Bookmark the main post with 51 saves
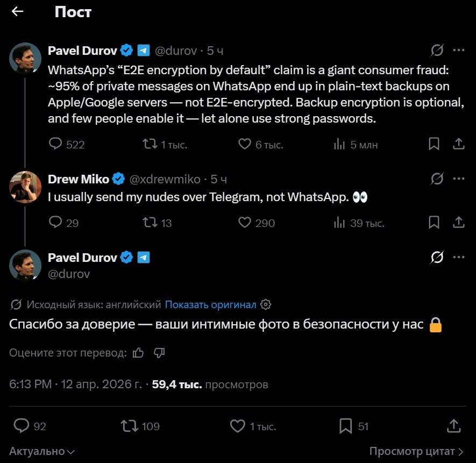 [x=346, y=426]
